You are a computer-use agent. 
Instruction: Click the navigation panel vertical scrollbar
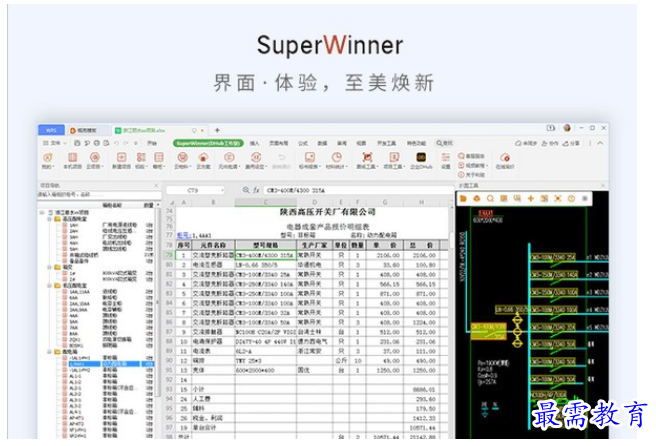158,301
